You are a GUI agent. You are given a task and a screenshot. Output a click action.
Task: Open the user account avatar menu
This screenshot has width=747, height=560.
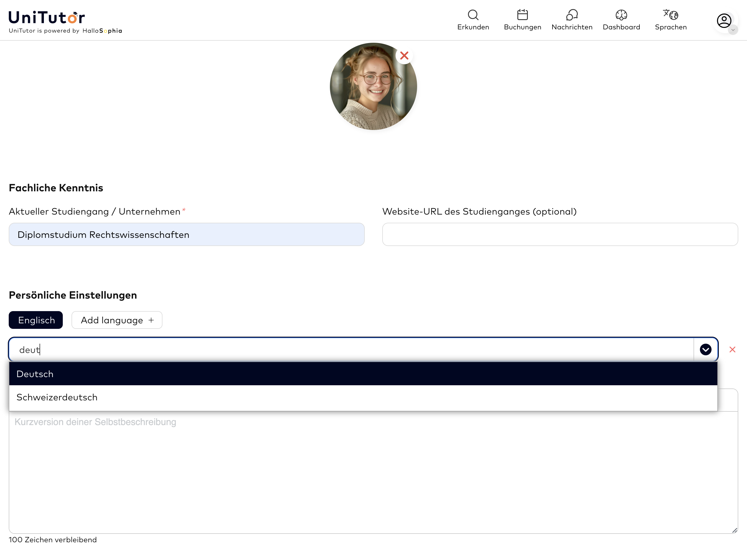[x=724, y=21]
